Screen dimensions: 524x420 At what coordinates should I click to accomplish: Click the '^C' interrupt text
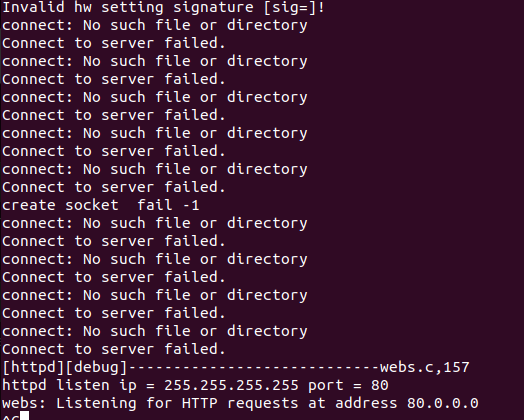point(11,417)
